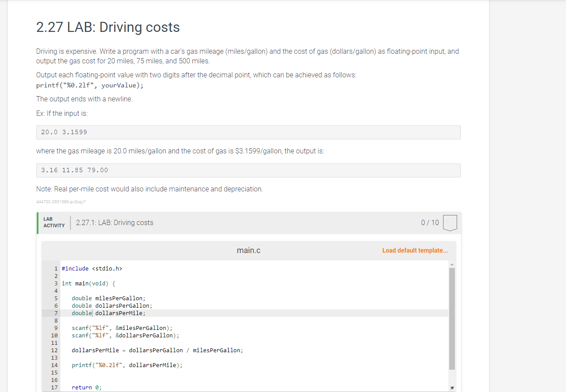Image resolution: width=566 pixels, height=392 pixels.
Task: Click the return 0; line
Action: click(x=87, y=387)
